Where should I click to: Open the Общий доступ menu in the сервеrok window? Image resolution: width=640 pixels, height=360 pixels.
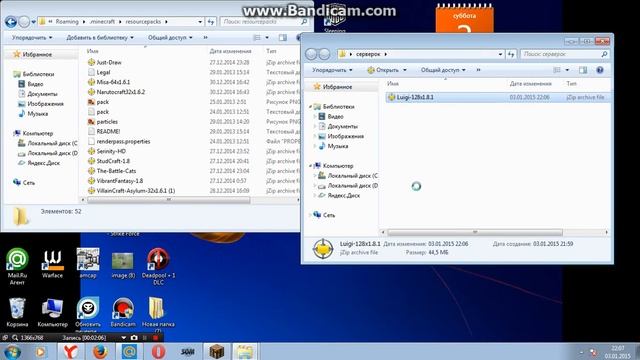(x=443, y=70)
